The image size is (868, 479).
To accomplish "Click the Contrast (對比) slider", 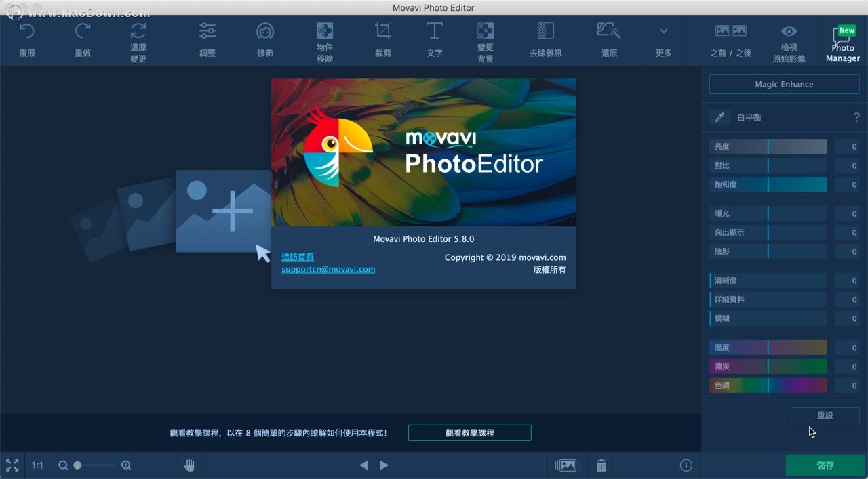I will pos(768,165).
